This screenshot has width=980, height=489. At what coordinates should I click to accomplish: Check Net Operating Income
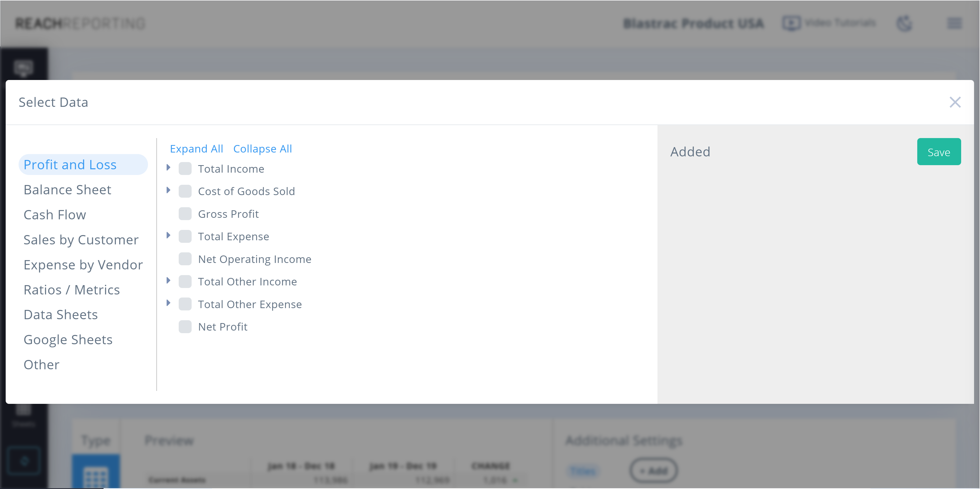(x=185, y=259)
